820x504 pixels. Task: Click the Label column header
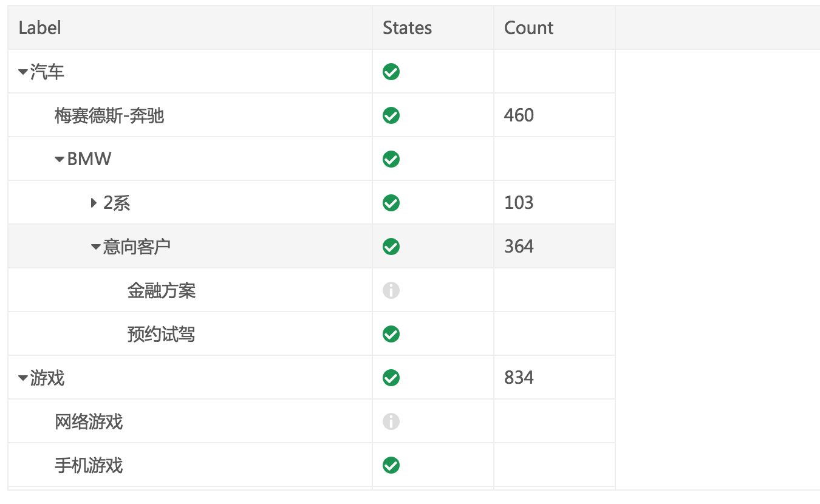(x=40, y=28)
